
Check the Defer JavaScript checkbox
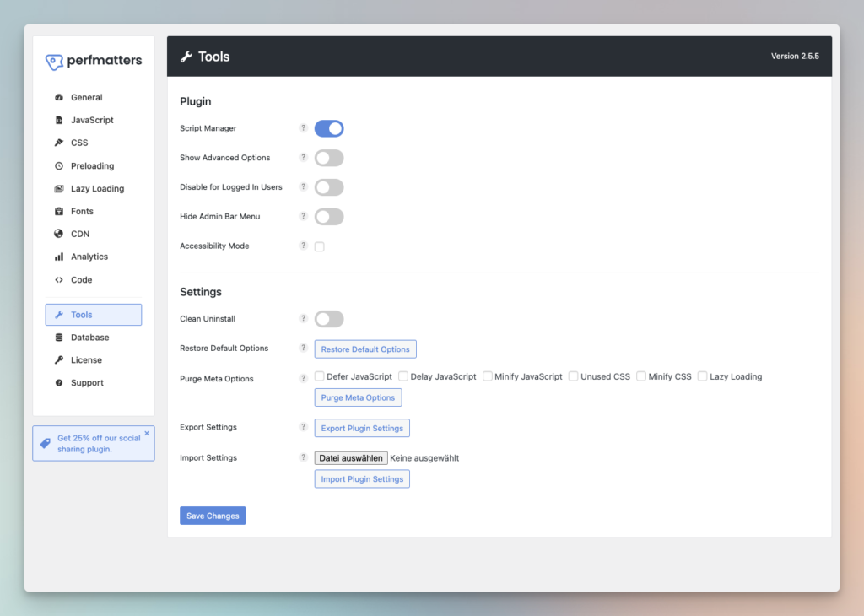pyautogui.click(x=320, y=376)
